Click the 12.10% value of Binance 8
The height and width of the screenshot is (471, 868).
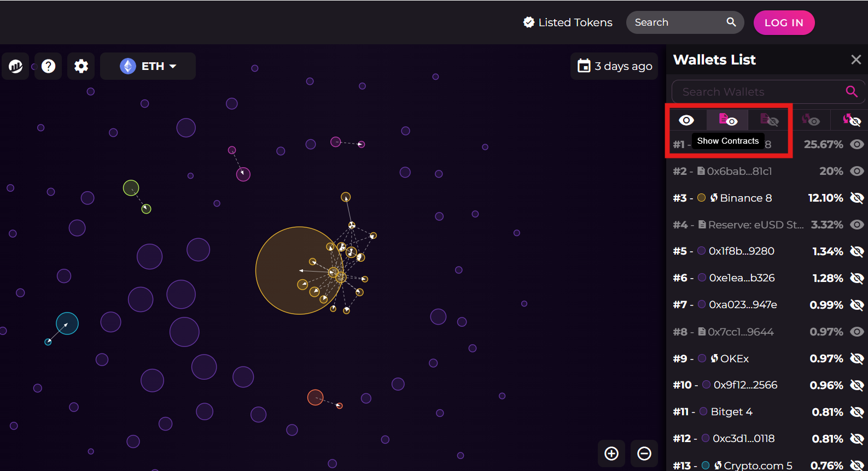tap(825, 198)
